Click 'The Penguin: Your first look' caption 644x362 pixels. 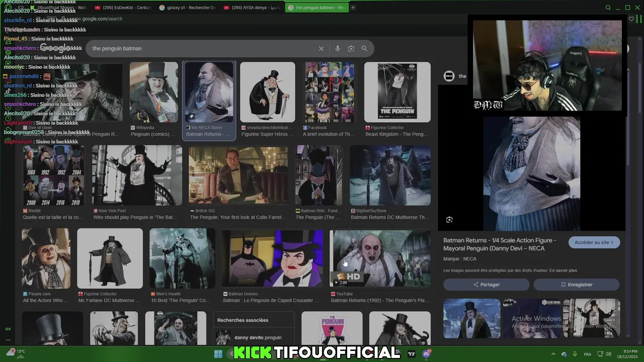tap(238, 217)
